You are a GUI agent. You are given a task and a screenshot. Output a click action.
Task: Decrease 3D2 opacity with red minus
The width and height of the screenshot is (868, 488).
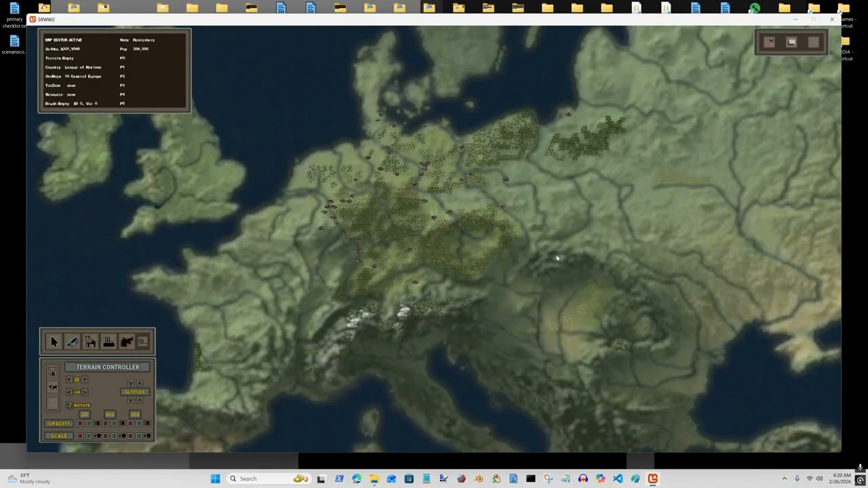tap(130, 423)
